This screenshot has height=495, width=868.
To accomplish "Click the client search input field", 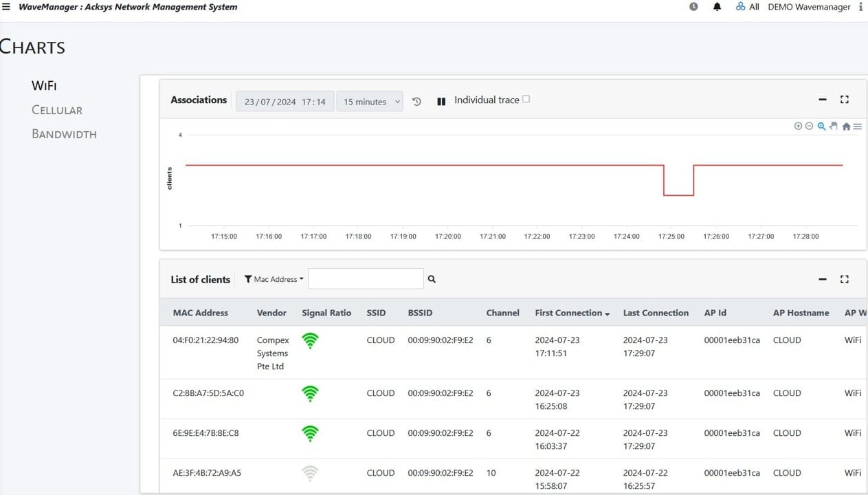I will [x=366, y=278].
